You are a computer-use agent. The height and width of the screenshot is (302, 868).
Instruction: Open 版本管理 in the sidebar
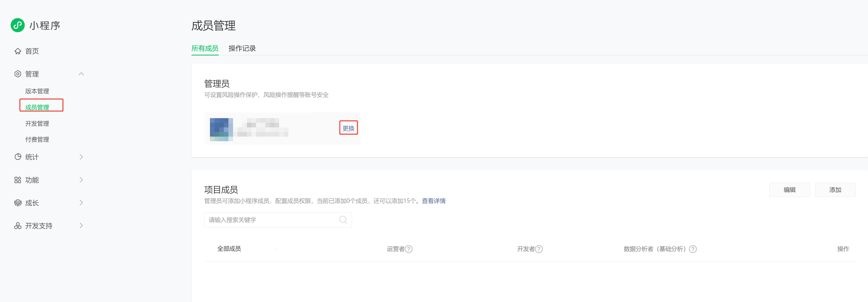(37, 91)
